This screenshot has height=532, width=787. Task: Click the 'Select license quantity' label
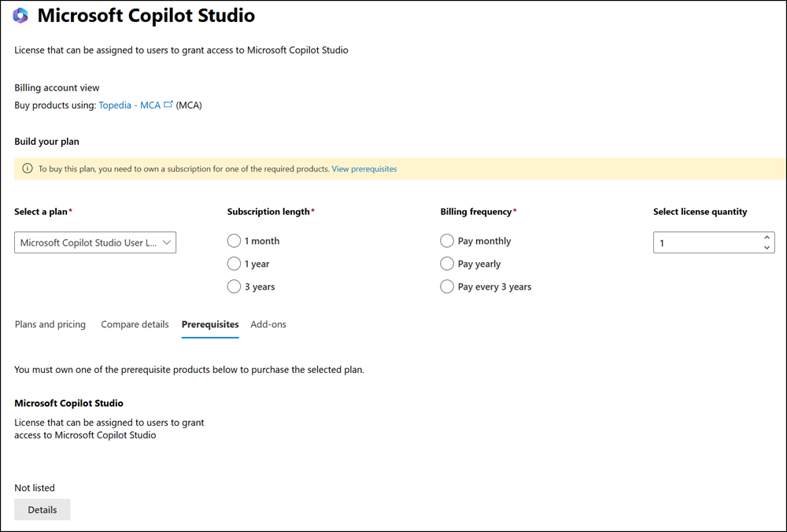click(x=700, y=211)
